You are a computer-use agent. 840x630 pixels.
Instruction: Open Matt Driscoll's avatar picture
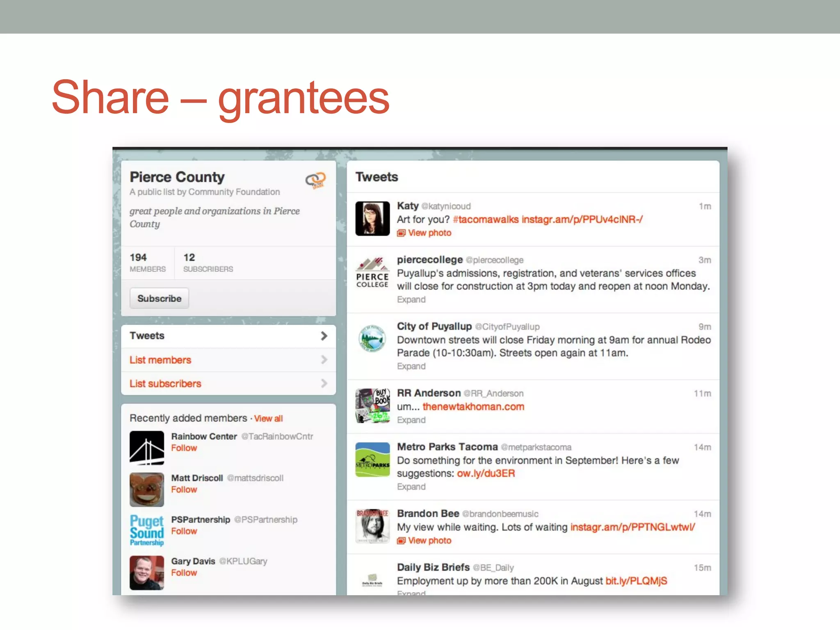point(147,490)
